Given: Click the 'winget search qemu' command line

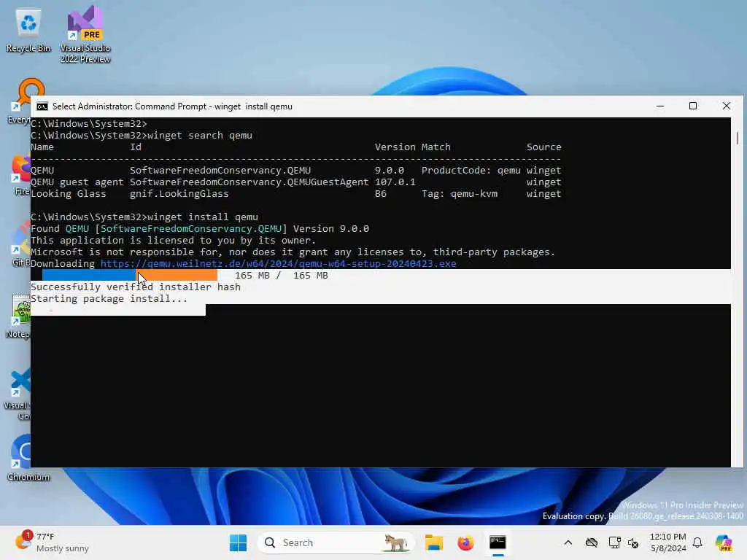Looking at the screenshot, I should click(200, 135).
